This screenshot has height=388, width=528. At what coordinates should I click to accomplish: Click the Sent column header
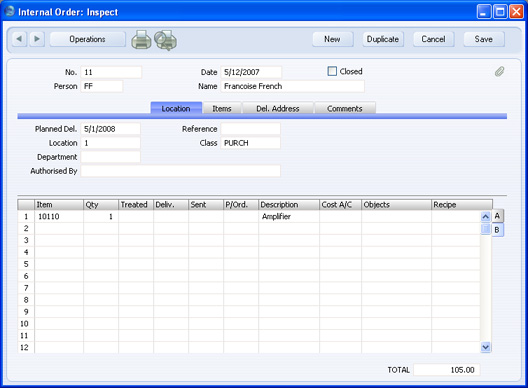coord(206,205)
